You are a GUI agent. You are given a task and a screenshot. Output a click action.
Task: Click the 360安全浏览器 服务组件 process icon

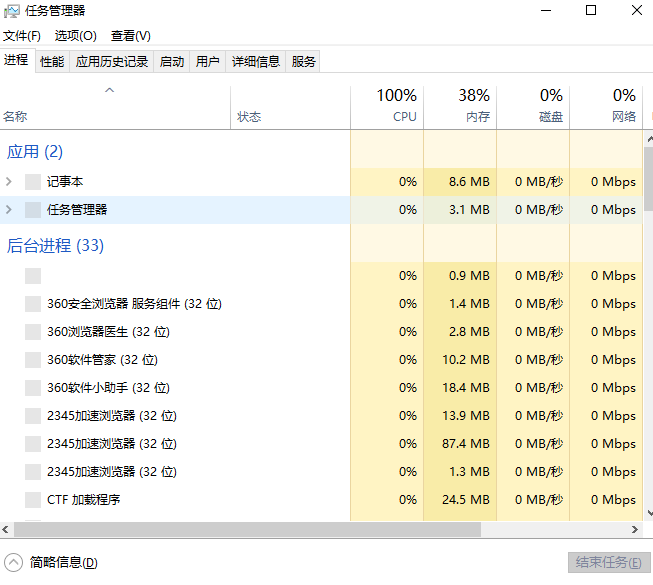(x=33, y=304)
